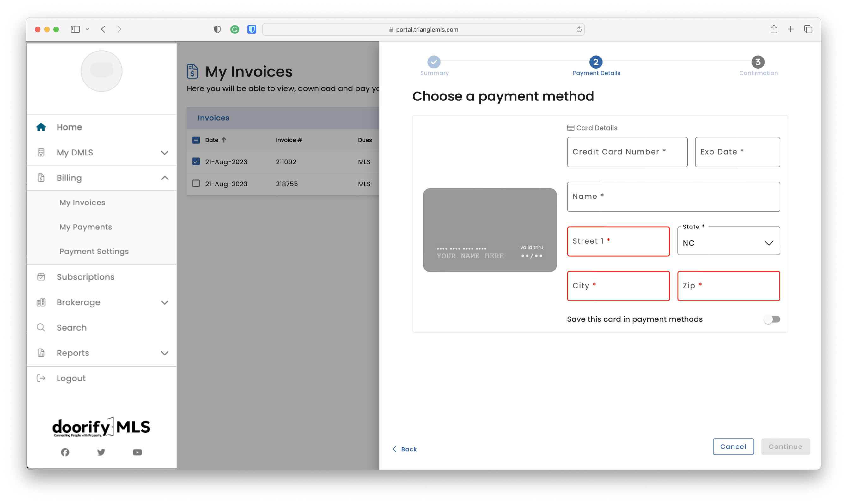Screen dimensions: 847x504
Task: Show the tab overview icon
Action: pyautogui.click(x=808, y=29)
